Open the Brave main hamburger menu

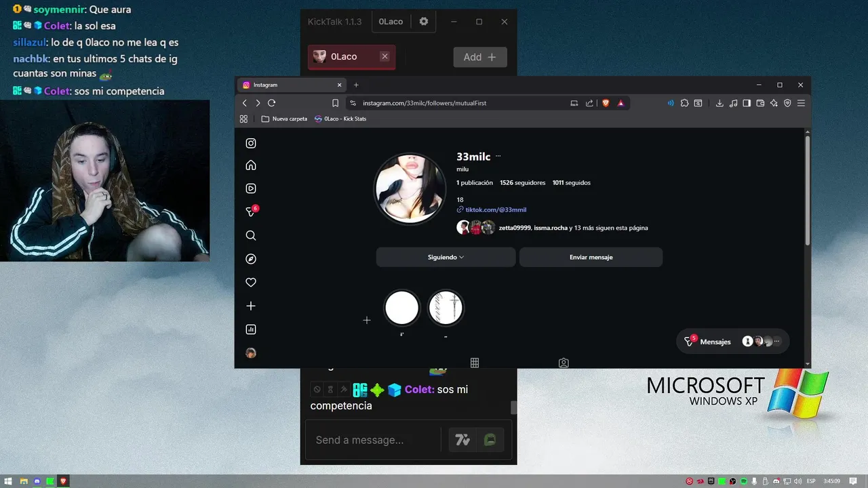tap(801, 103)
